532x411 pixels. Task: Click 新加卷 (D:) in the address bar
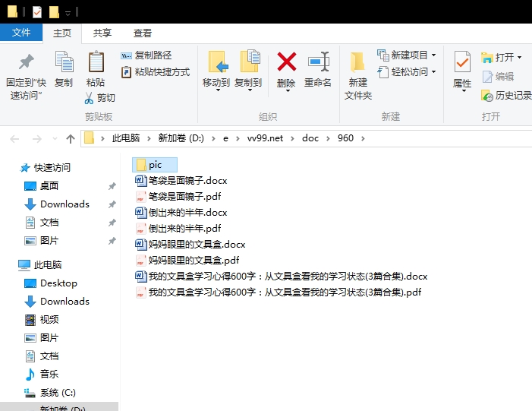[181, 138]
